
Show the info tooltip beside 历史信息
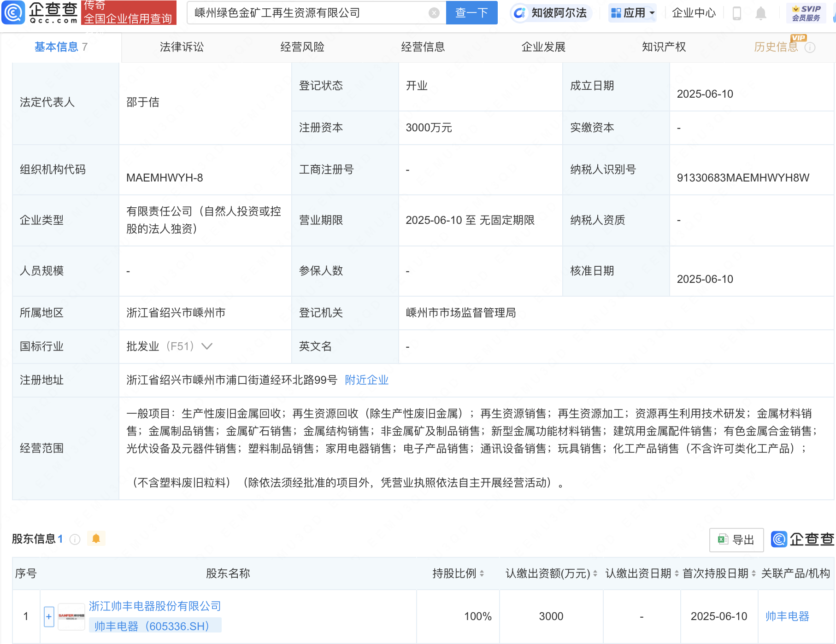(810, 47)
